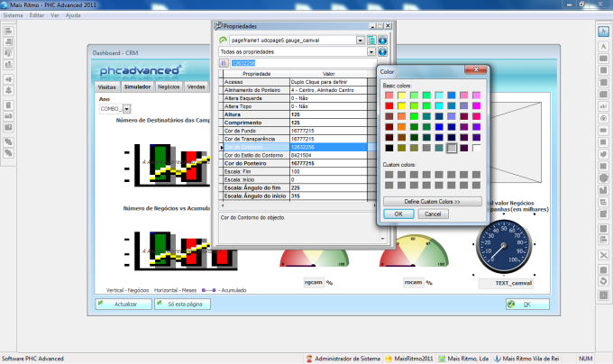Click the Actualizar button in Dashboard
The image size is (613, 364).
[124, 304]
